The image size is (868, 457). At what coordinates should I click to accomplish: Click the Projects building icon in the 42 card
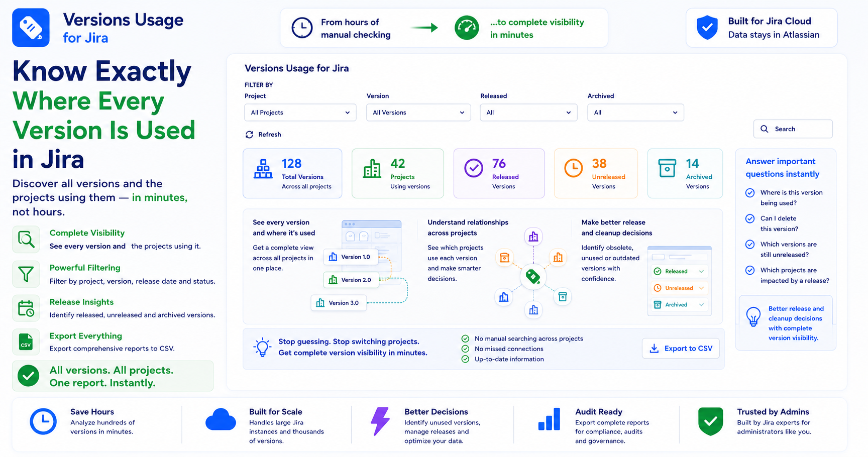[372, 169]
